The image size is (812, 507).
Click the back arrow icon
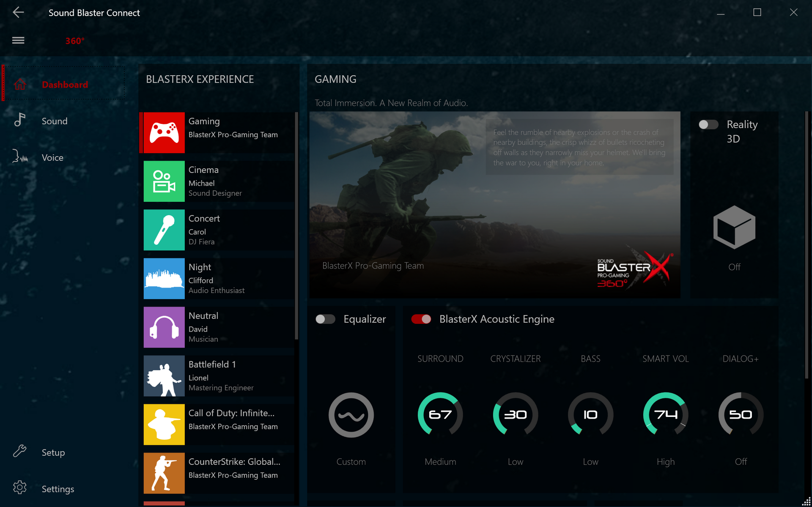tap(18, 13)
